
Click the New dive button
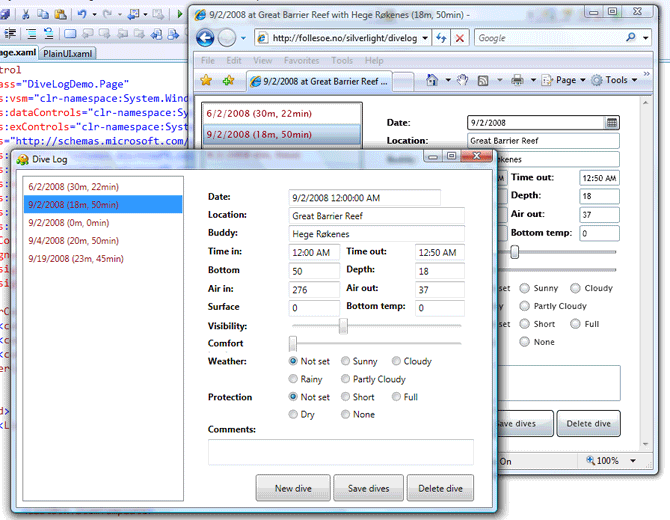click(x=293, y=488)
